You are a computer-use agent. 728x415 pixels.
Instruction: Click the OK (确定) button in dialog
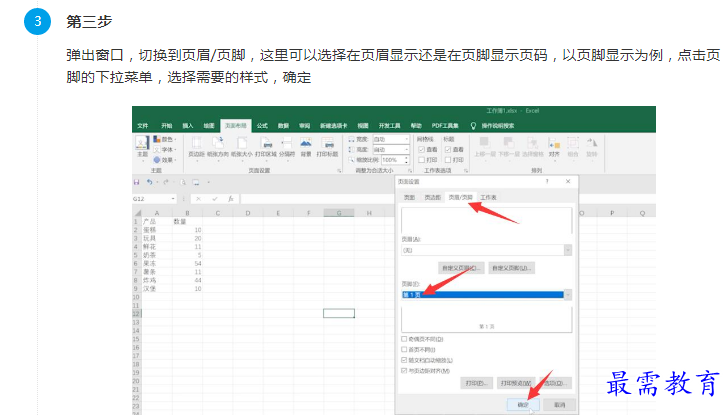point(523,405)
